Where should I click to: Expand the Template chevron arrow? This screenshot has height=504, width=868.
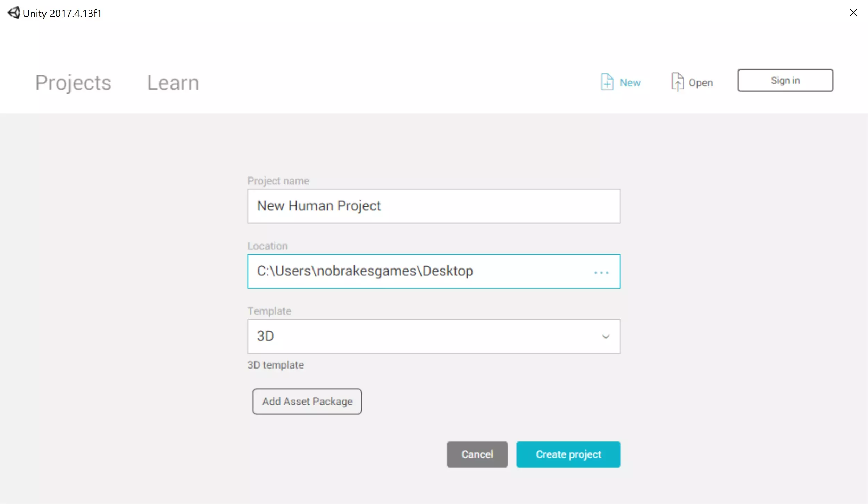pyautogui.click(x=606, y=337)
